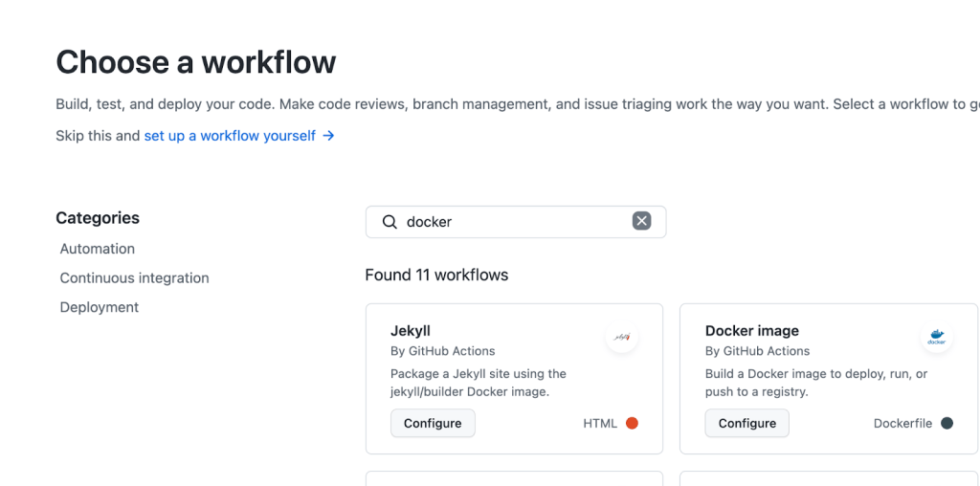
Task: Configure the Jekyll workflow
Action: coord(433,424)
